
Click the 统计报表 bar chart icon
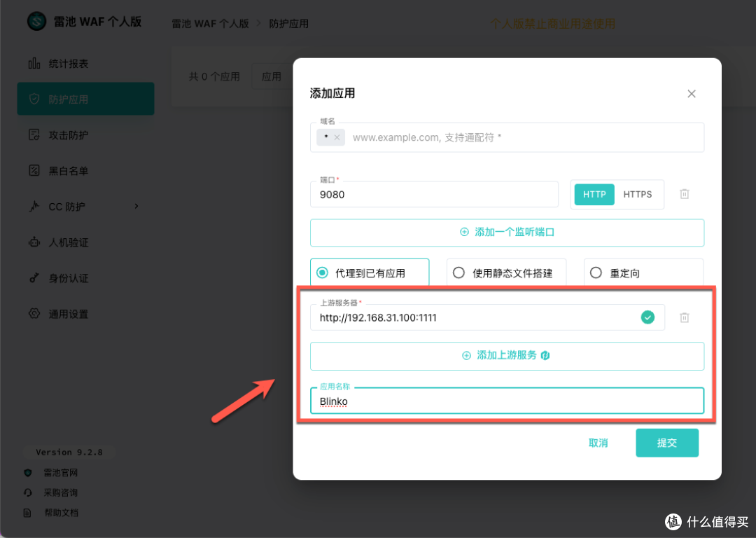[x=34, y=63]
